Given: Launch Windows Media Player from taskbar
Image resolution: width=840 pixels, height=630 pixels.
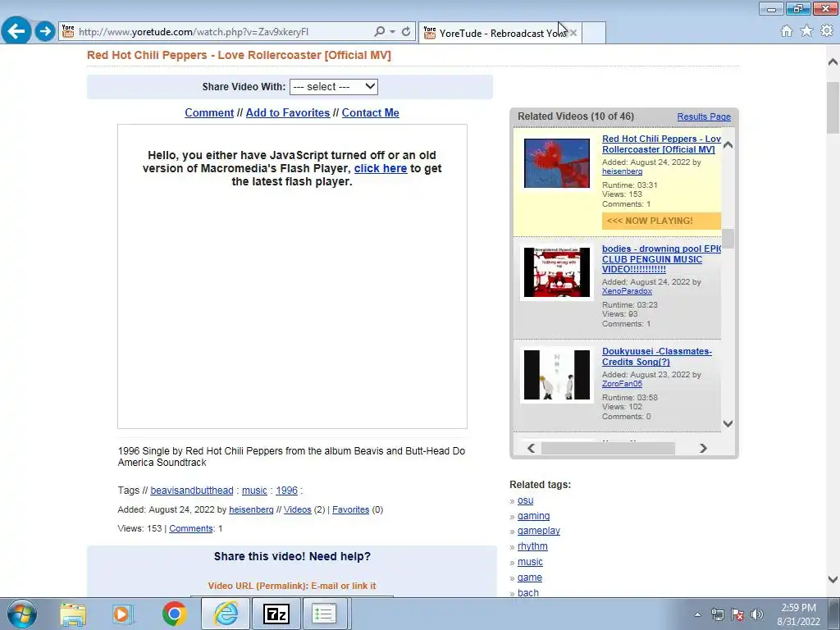Looking at the screenshot, I should pyautogui.click(x=123, y=614).
